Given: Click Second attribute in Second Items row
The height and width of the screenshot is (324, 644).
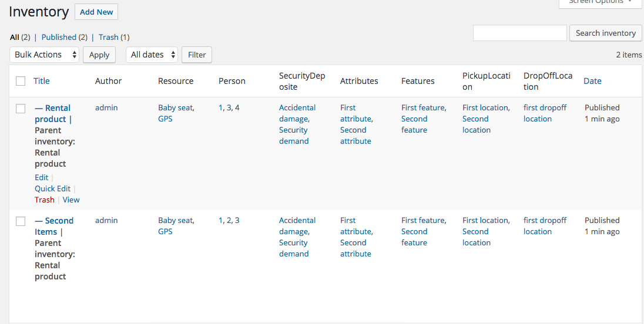Looking at the screenshot, I should click(355, 248).
